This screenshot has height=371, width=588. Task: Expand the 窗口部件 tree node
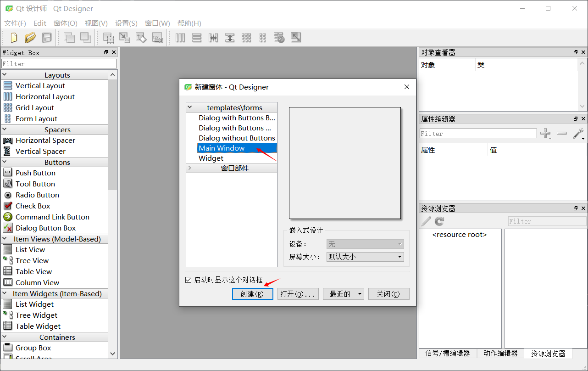(x=190, y=168)
